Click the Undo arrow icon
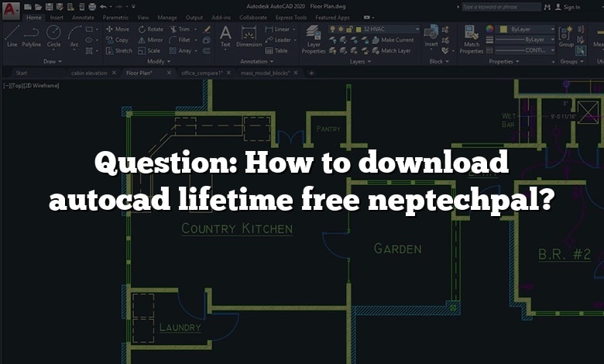The height and width of the screenshot is (364, 604). click(103, 6)
